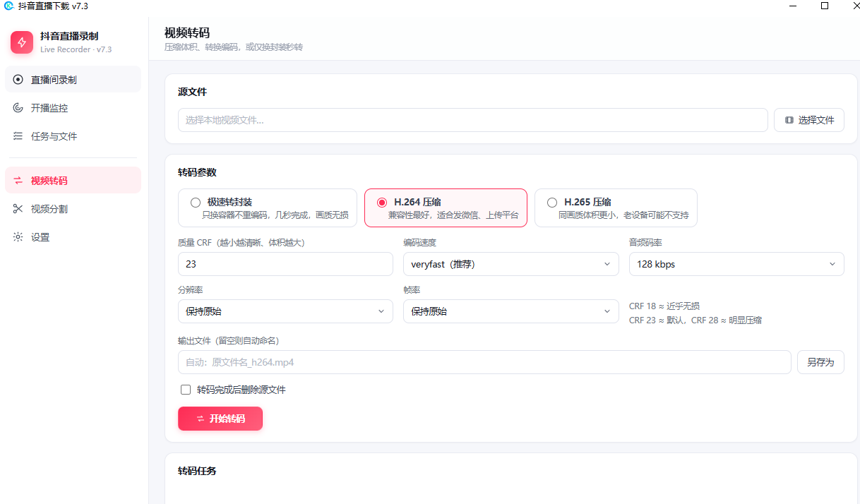This screenshot has width=860, height=504.
Task: Enable 转码完成后删除源文件 checkbox
Action: pos(186,390)
